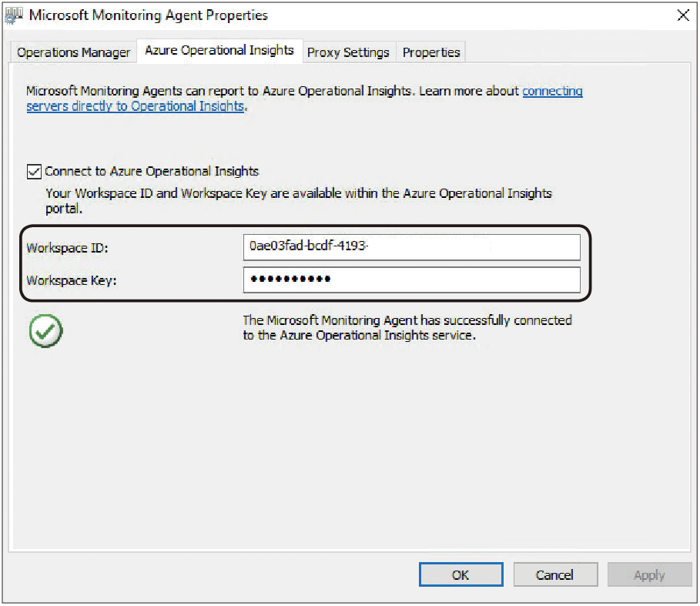The width and height of the screenshot is (700, 606).
Task: Select the 'successfully connected' status message
Action: point(407,327)
